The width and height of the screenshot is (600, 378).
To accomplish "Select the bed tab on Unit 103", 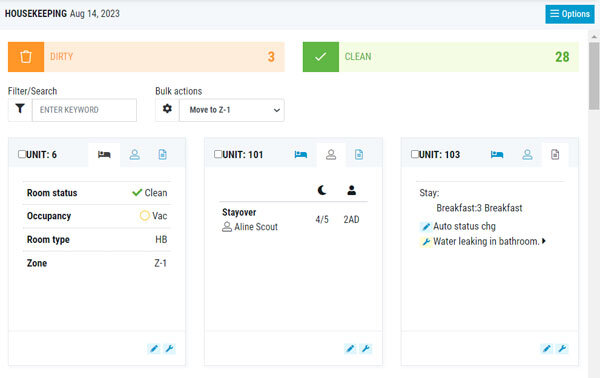I will 497,155.
